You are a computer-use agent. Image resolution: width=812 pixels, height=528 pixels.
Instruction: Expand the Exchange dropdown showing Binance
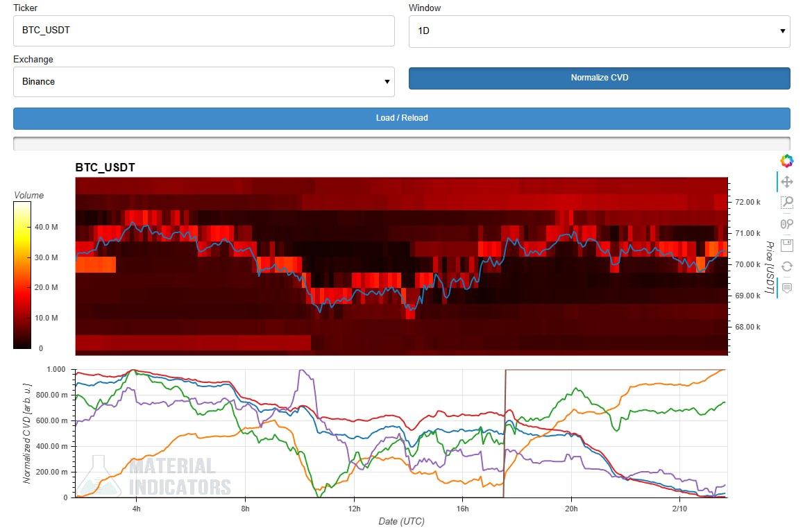coord(203,82)
